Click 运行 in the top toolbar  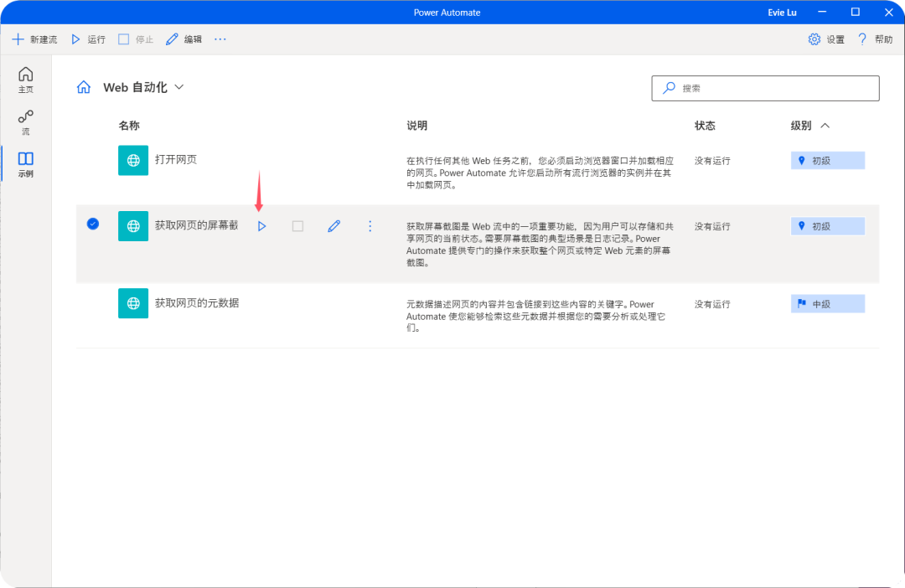[88, 39]
